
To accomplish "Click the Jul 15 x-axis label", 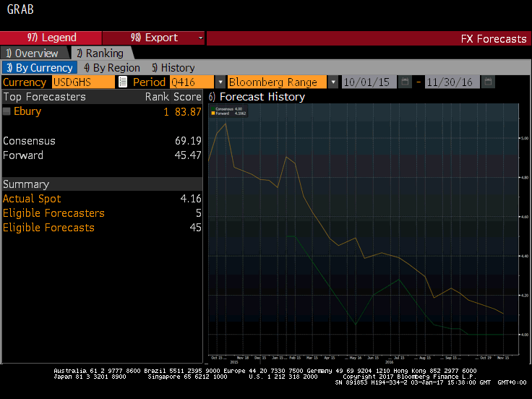I will point(399,358).
